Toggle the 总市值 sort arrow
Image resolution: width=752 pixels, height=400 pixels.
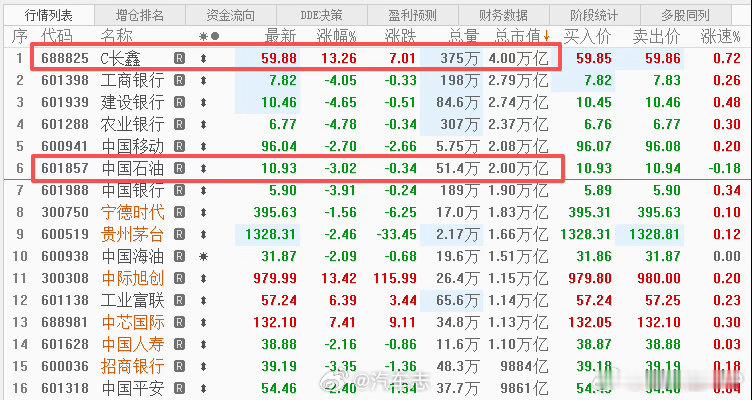[x=546, y=36]
